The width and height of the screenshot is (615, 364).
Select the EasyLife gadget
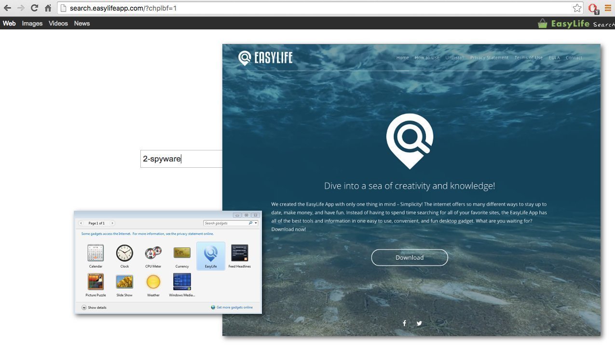211,256
